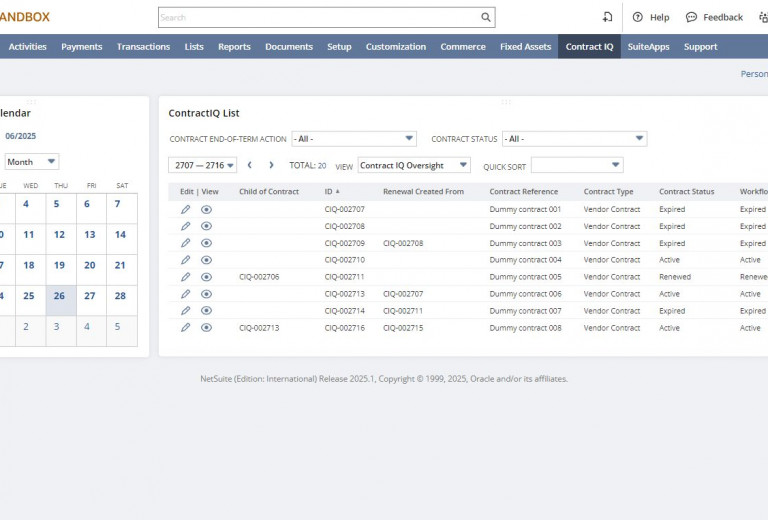768x520 pixels.
Task: Edit contract CIQ-002709 with pencil icon
Action: click(186, 243)
